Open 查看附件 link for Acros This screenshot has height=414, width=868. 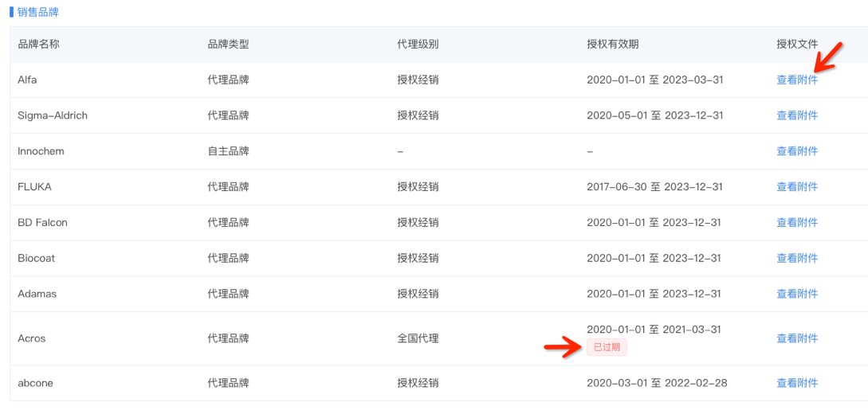[797, 338]
